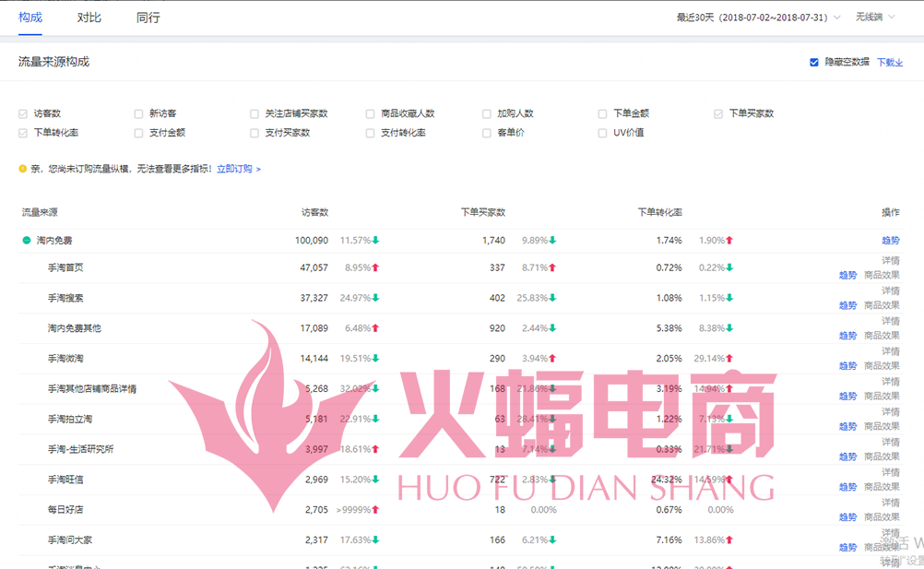Enable the 加购人数 checkbox

tap(487, 113)
